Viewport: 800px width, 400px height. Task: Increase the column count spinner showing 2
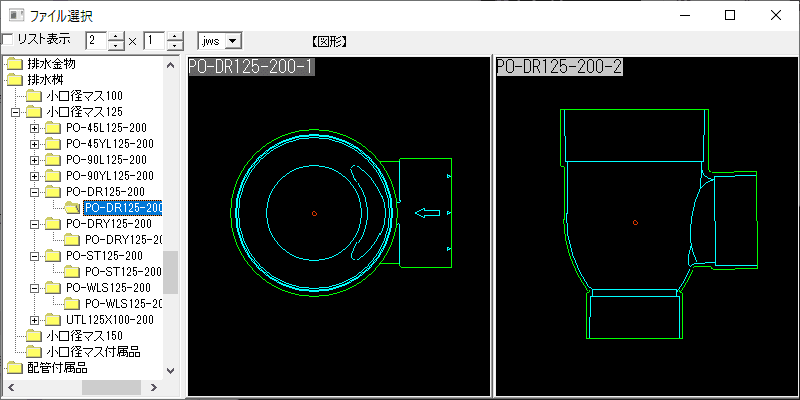tap(117, 36)
